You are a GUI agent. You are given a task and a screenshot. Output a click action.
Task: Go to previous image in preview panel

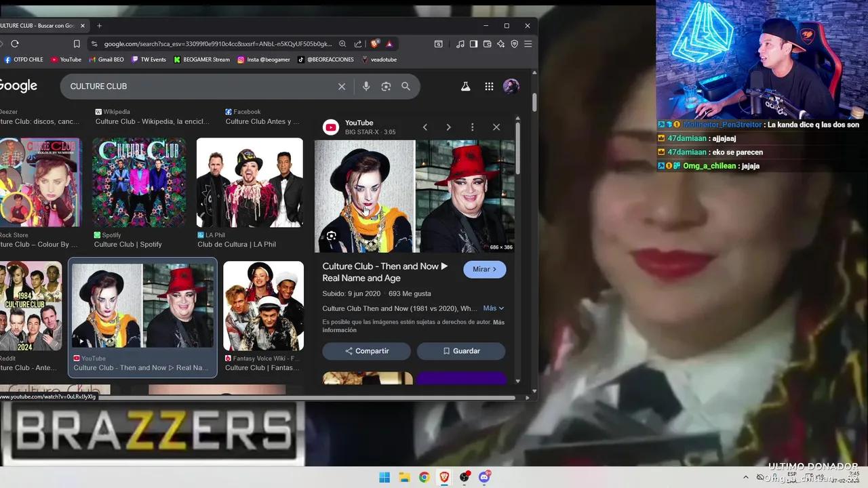425,127
